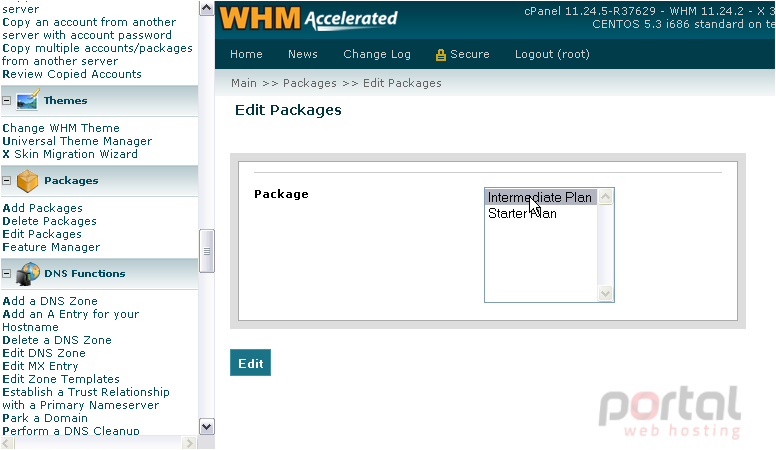The image size is (776, 450).
Task: Open the News menu item
Action: coord(303,54)
